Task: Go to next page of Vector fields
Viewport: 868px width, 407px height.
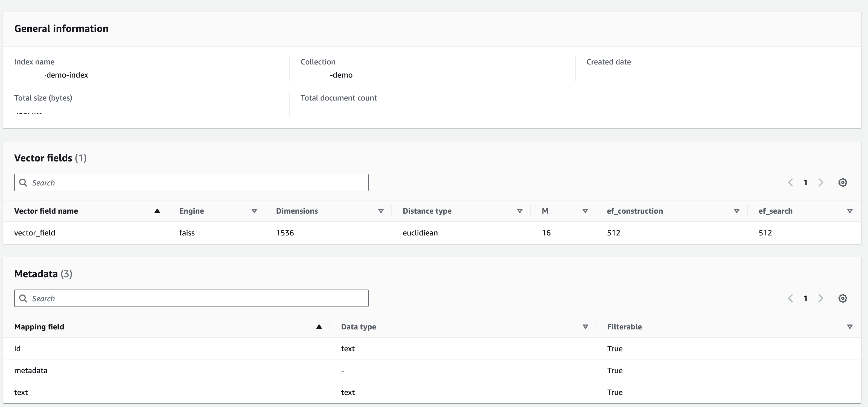Action: tap(821, 182)
